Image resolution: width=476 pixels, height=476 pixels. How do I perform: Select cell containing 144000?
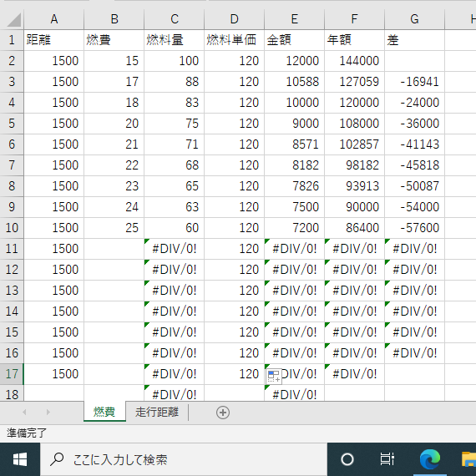tap(354, 61)
